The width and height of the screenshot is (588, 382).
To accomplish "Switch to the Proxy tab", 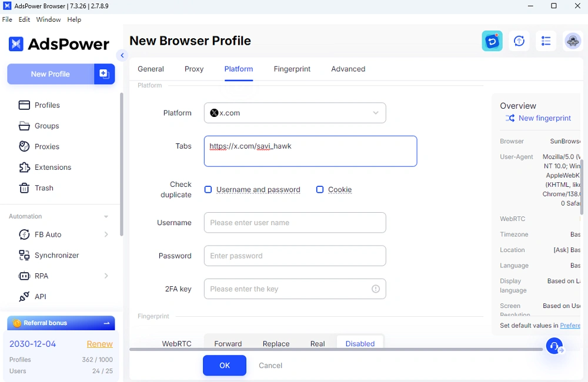I will coord(194,69).
